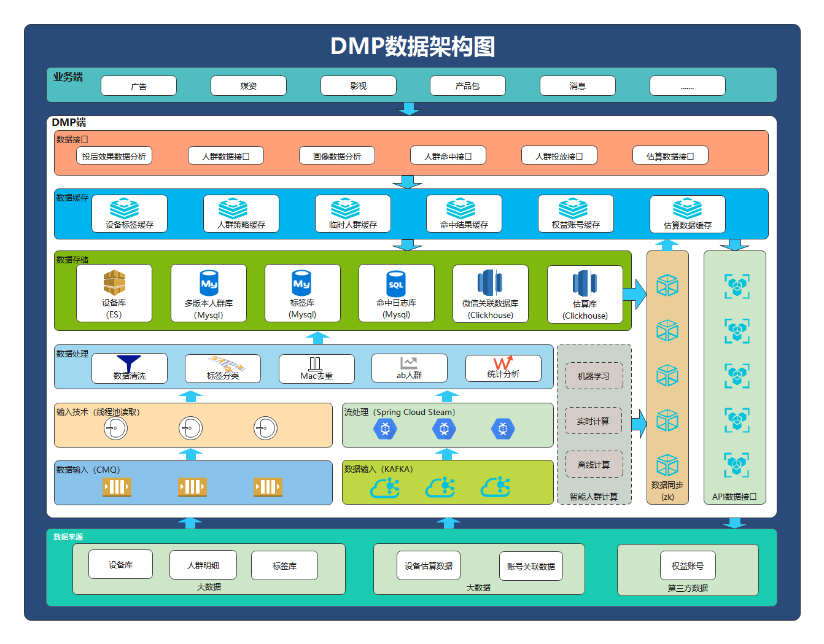Click the DMP端 section label

[69, 122]
